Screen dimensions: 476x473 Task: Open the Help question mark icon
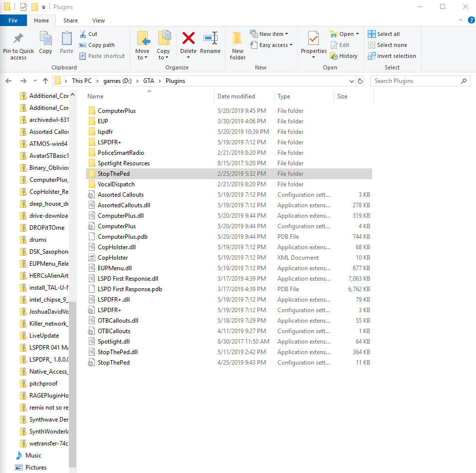pos(471,20)
